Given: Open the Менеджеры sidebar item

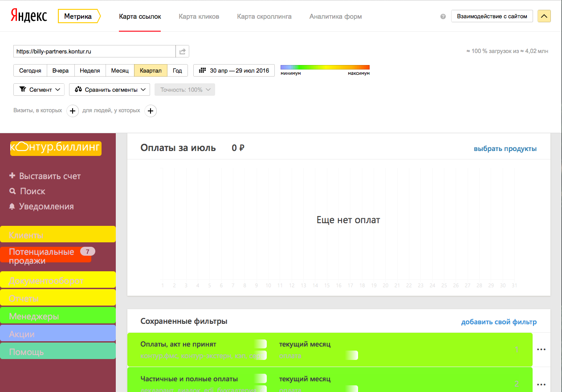Looking at the screenshot, I should pos(58,315).
